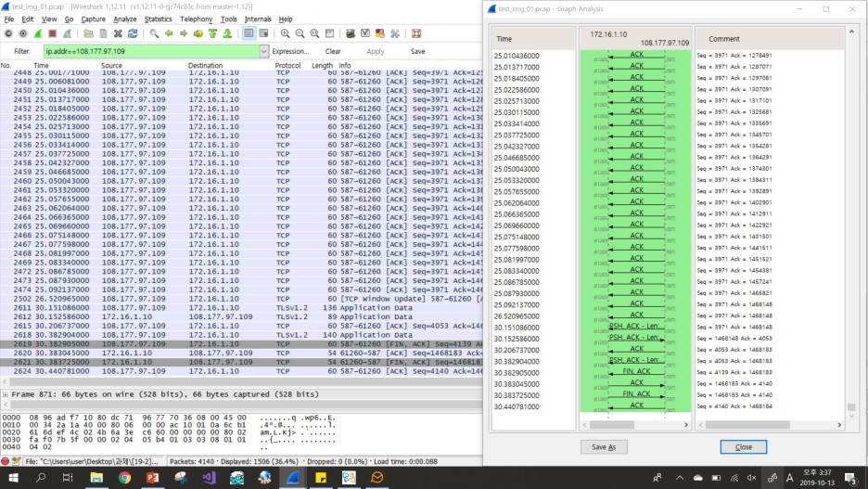
Task: Click the display filter input field
Action: [x=151, y=52]
